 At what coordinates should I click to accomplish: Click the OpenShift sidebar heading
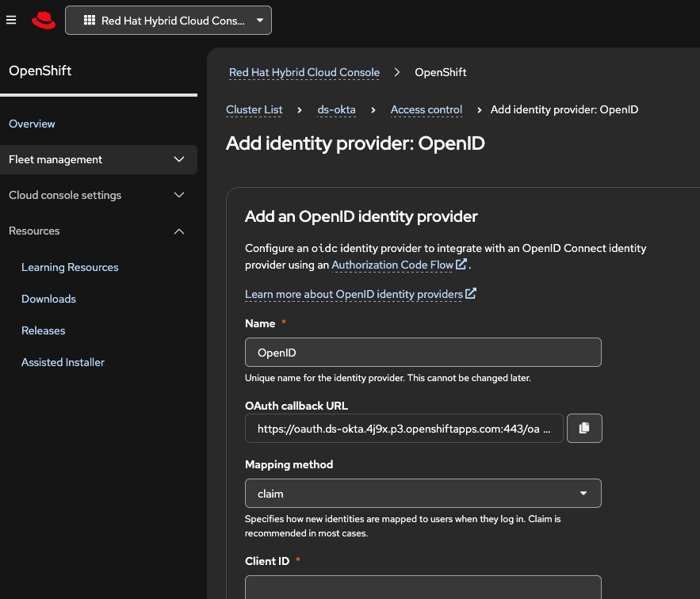(40, 71)
